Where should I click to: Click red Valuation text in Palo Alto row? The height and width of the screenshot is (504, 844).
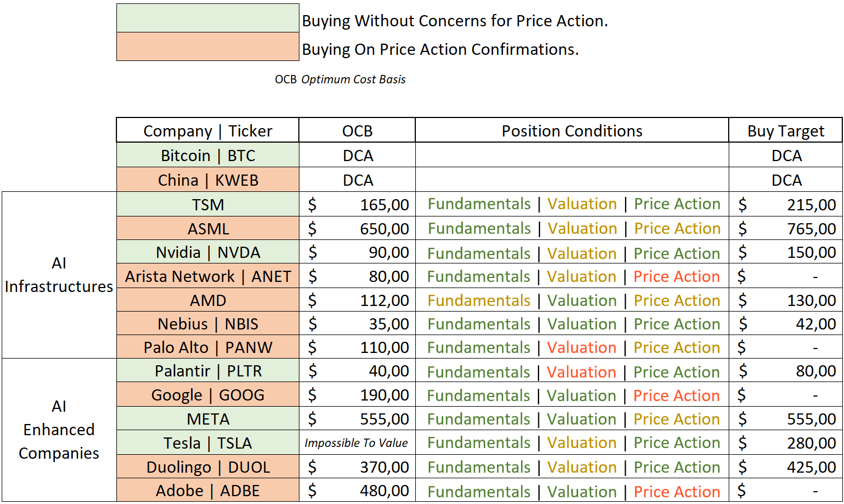[x=581, y=348]
